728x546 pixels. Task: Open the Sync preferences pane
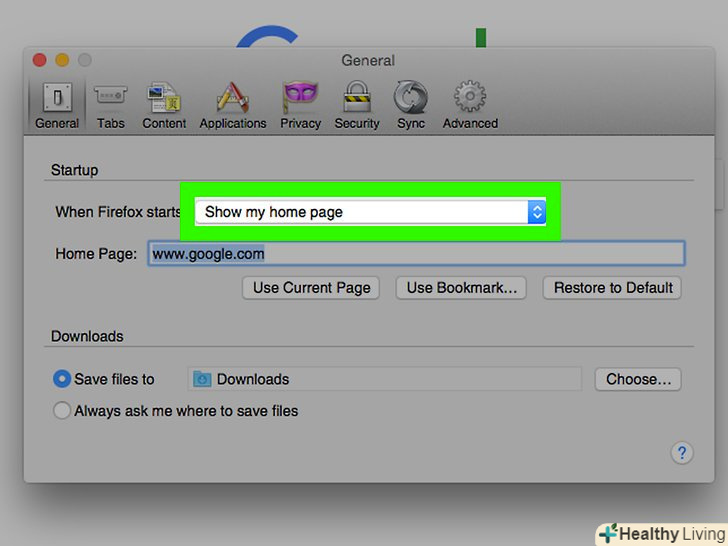click(x=411, y=105)
